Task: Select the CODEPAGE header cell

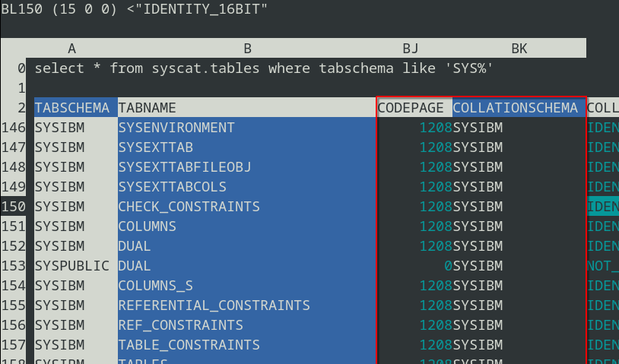Action: pyautogui.click(x=414, y=108)
